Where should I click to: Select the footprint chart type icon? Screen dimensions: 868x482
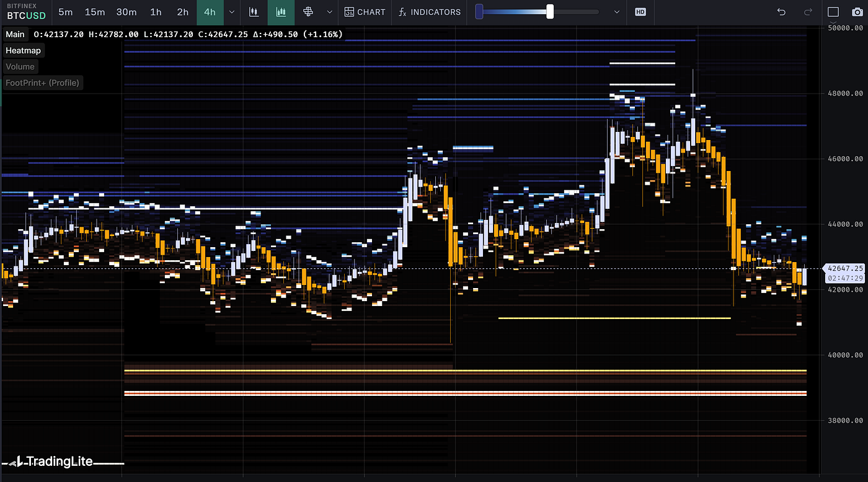tap(308, 12)
